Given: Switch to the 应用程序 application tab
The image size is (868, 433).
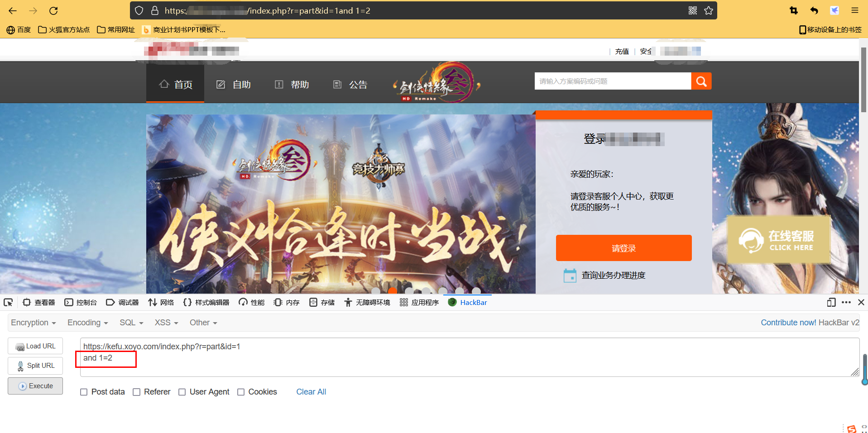Looking at the screenshot, I should point(419,302).
